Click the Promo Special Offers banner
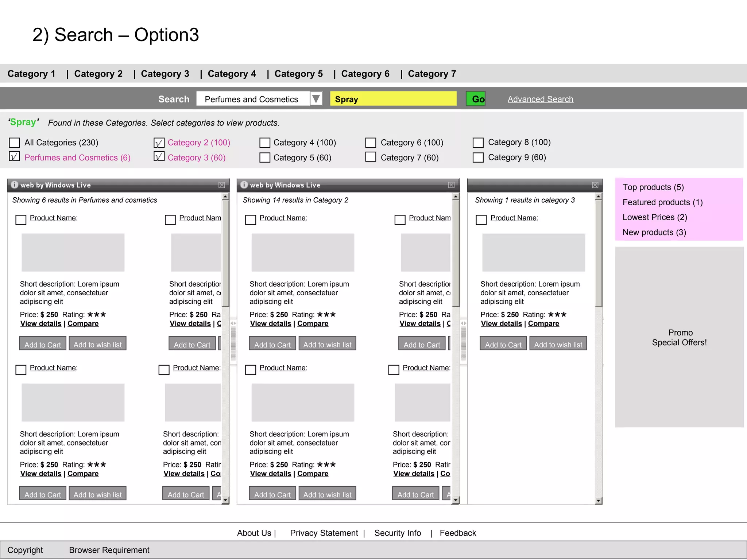Screen dimensions: 747x560 click(x=679, y=337)
